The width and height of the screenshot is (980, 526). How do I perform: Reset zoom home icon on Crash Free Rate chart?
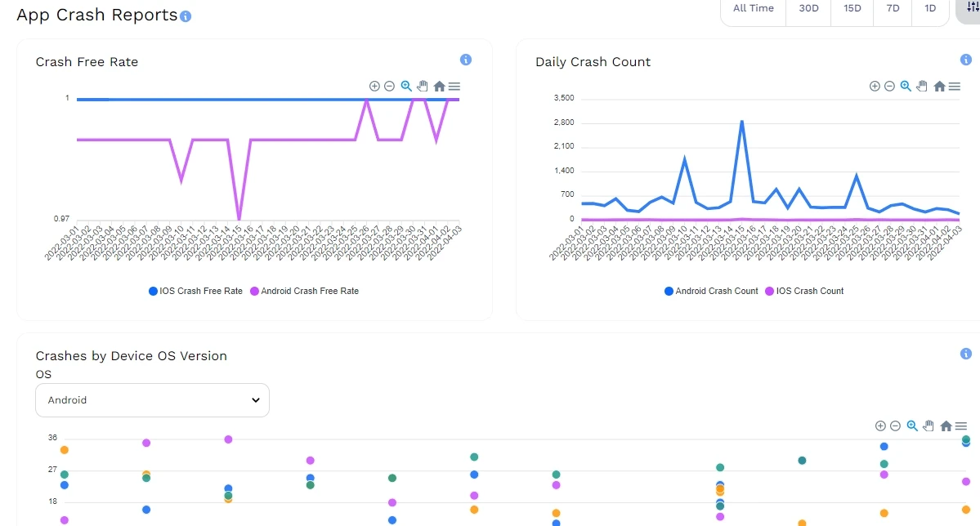(x=440, y=87)
